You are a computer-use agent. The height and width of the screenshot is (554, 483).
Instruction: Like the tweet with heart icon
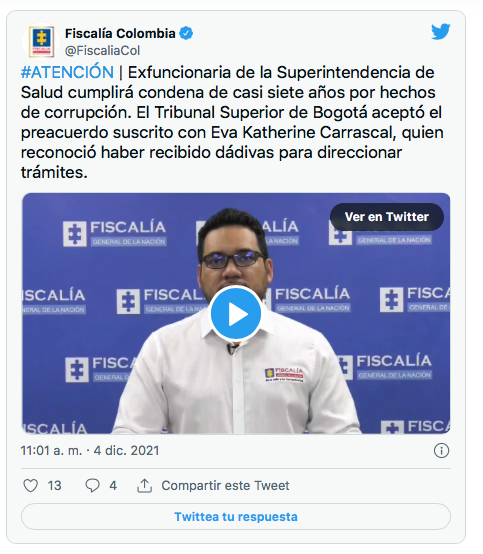31,485
